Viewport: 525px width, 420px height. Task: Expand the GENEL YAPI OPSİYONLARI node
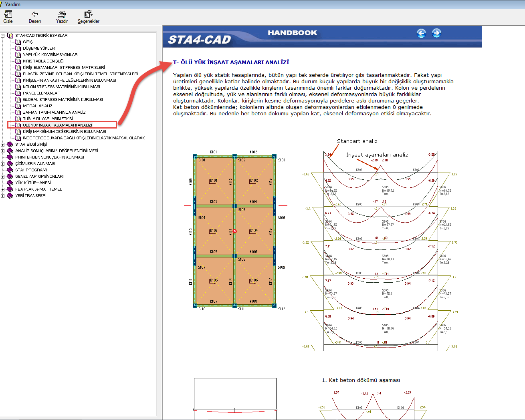tap(3, 177)
